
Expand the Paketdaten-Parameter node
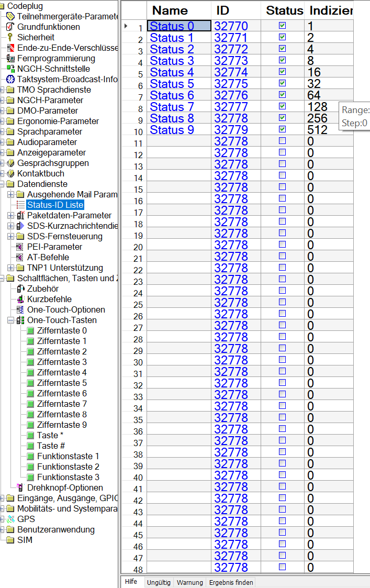(11, 215)
